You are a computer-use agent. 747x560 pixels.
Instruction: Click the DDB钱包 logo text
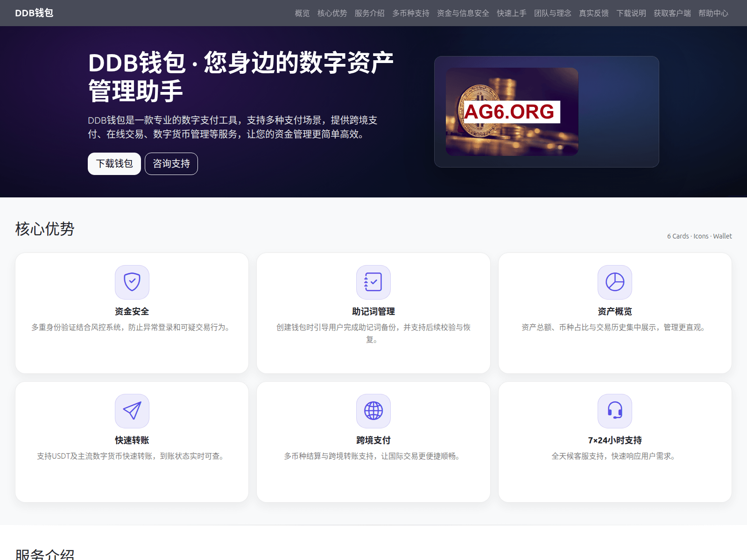(34, 13)
